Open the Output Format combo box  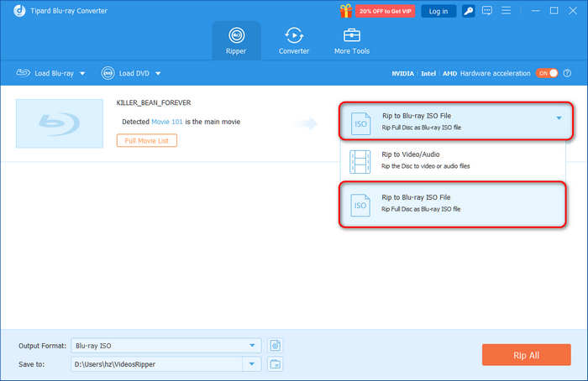165,346
